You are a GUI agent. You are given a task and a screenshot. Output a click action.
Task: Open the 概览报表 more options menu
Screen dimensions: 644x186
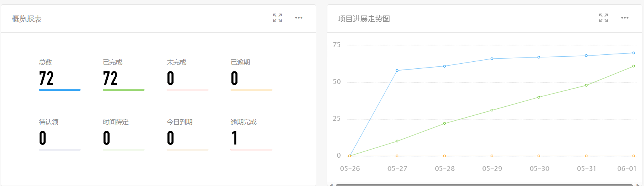point(299,18)
